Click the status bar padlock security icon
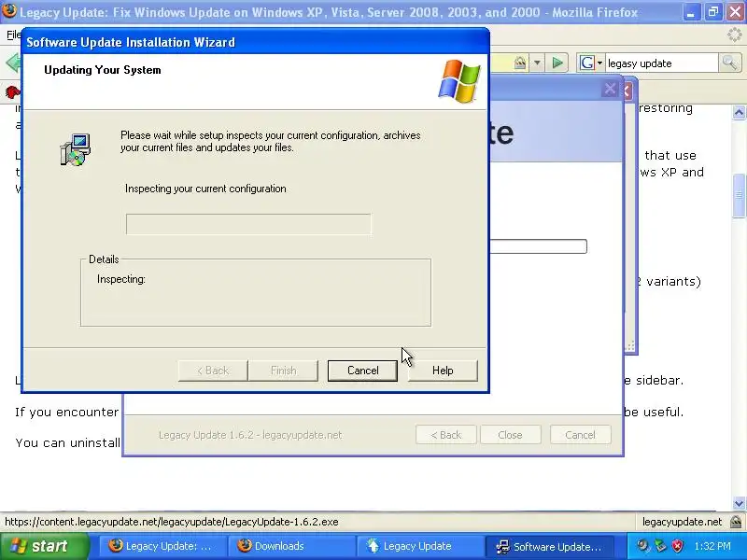Screen dimensions: 747x560 (736, 522)
